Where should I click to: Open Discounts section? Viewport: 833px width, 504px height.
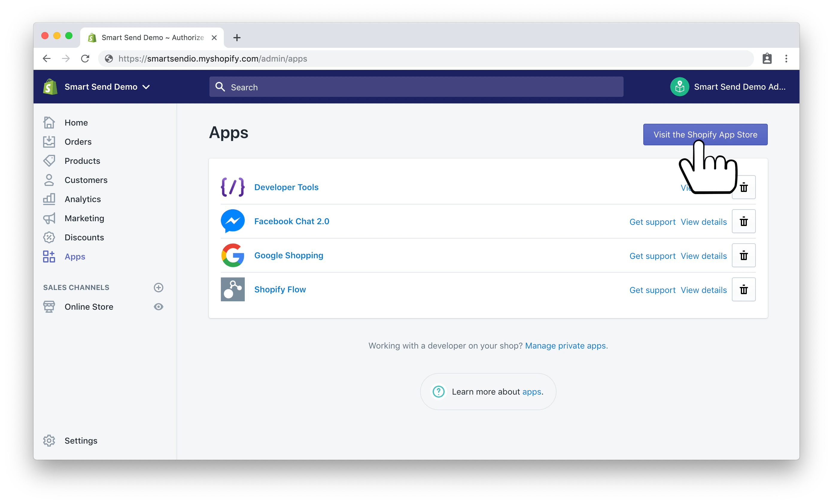pyautogui.click(x=84, y=237)
